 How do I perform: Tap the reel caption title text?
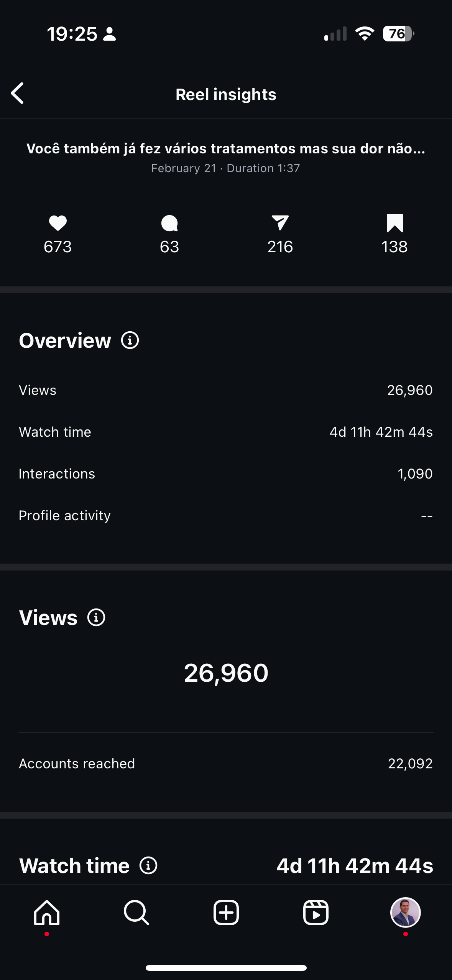[226, 149]
